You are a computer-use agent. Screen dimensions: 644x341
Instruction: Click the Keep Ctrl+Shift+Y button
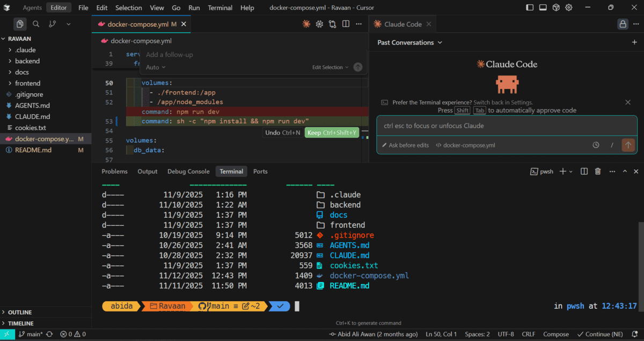tap(332, 132)
